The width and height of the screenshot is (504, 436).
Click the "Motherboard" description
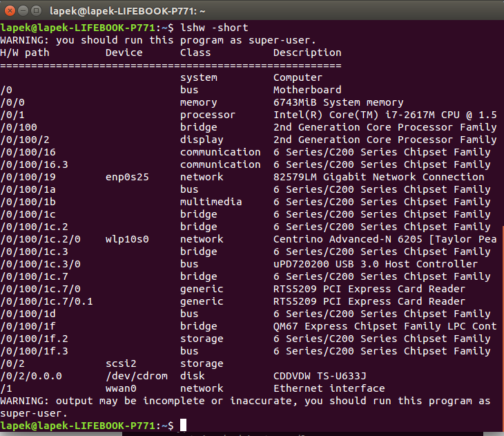pyautogui.click(x=307, y=90)
